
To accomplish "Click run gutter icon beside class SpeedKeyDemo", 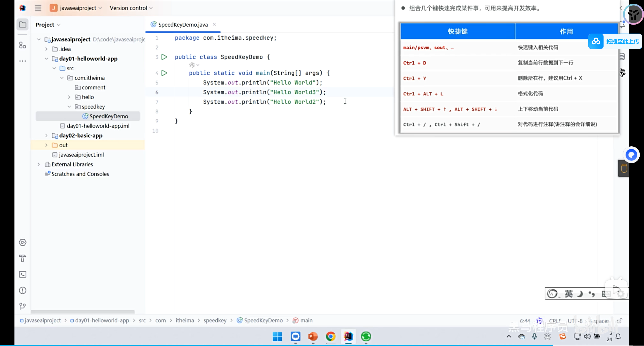I will [x=164, y=57].
